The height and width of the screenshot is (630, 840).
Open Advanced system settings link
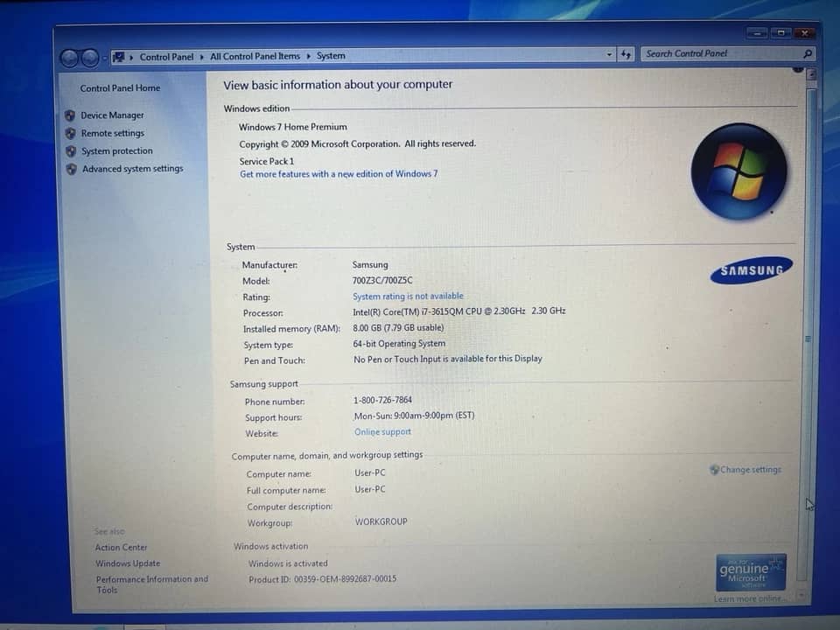tap(133, 169)
